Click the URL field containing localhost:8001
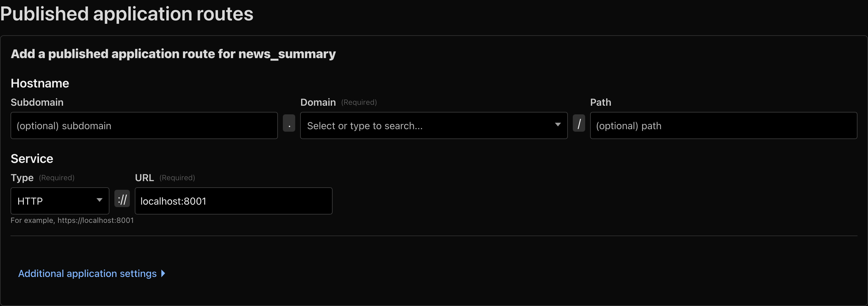868x306 pixels. [x=233, y=201]
